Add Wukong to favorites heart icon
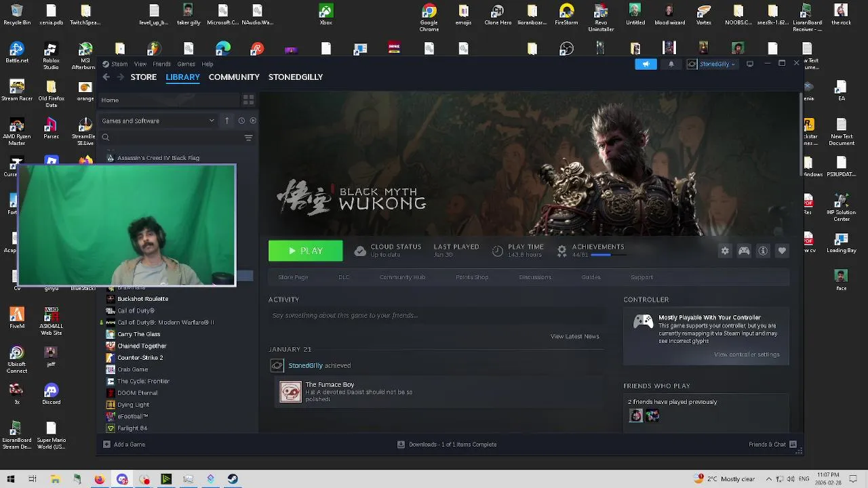 [x=782, y=251]
